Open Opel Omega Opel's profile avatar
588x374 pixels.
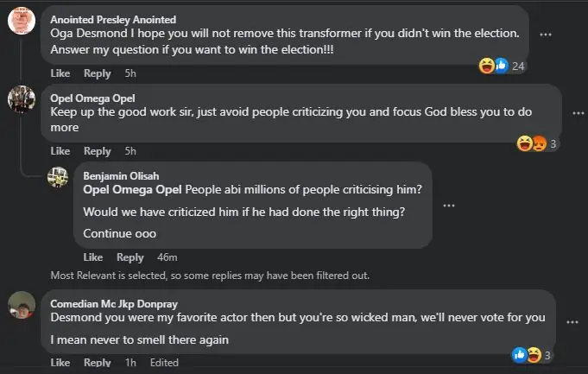coord(21,99)
